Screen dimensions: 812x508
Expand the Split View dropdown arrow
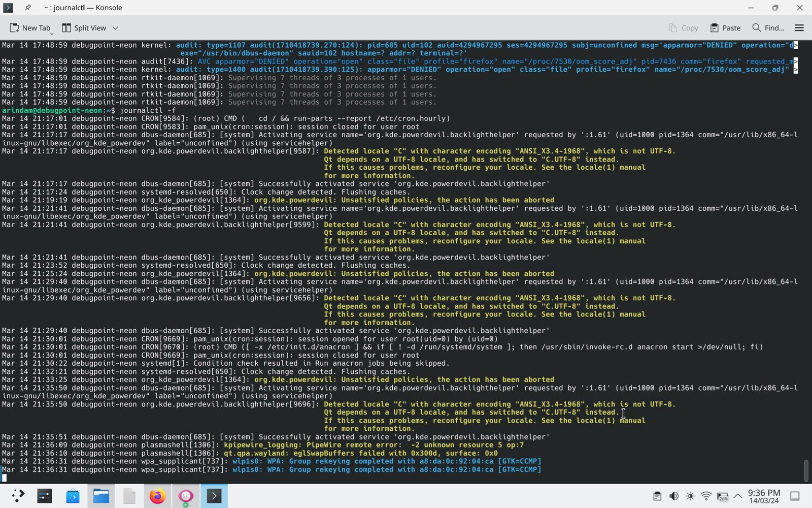115,28
